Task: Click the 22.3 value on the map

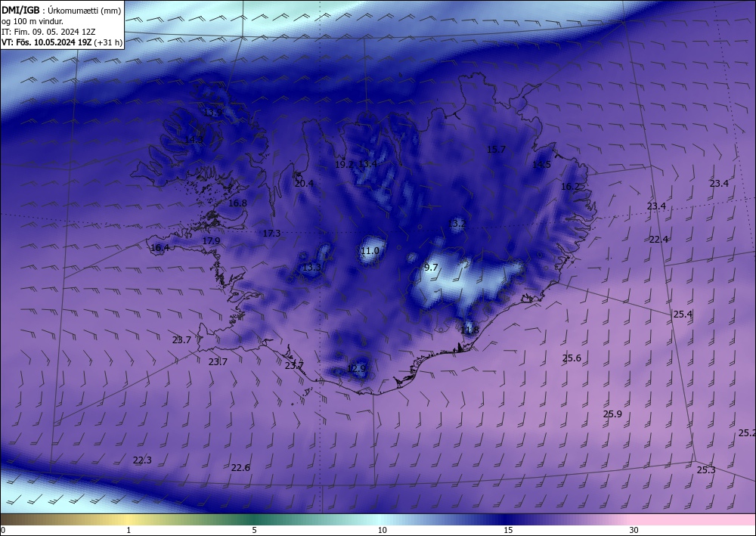Action: (x=142, y=460)
